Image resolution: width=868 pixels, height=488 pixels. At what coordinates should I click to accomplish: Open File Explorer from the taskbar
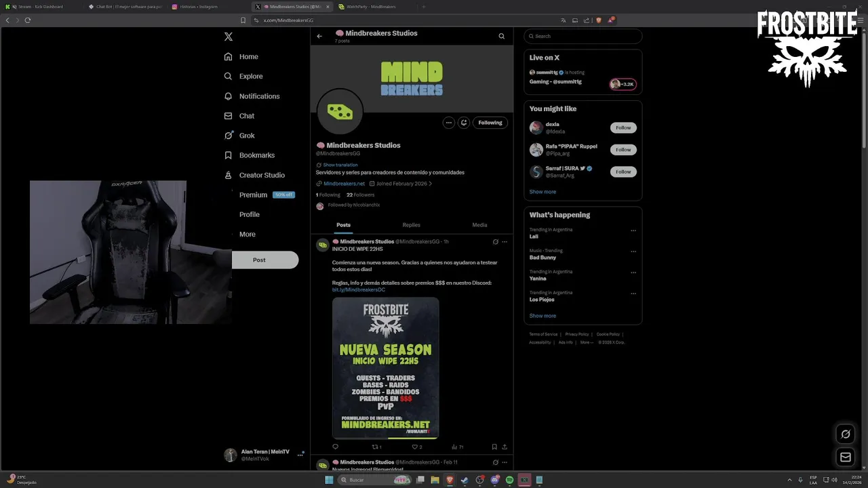coord(435,480)
